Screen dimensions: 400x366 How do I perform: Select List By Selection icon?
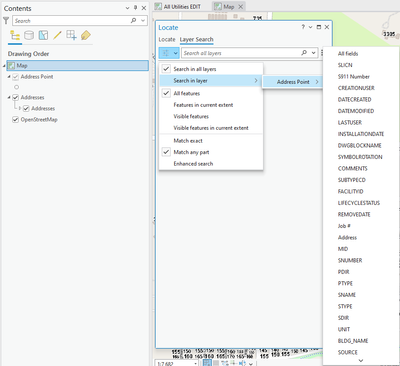tap(43, 35)
